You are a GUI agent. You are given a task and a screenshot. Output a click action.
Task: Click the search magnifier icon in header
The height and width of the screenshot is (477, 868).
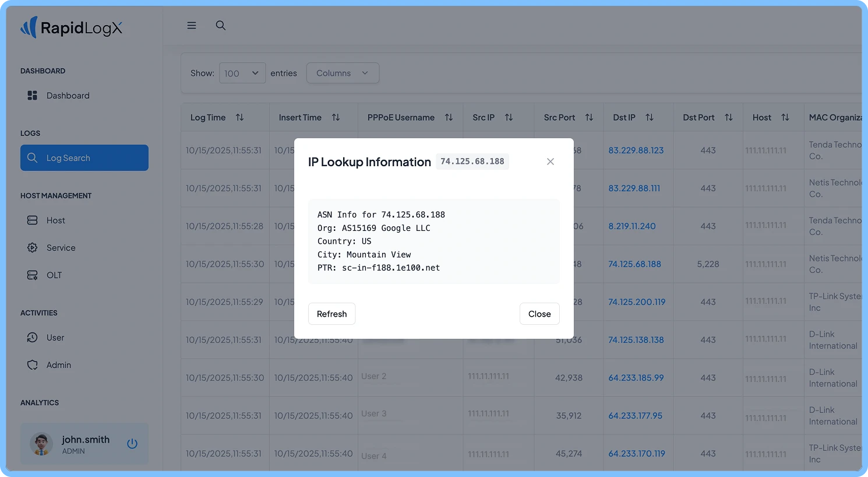pyautogui.click(x=221, y=26)
